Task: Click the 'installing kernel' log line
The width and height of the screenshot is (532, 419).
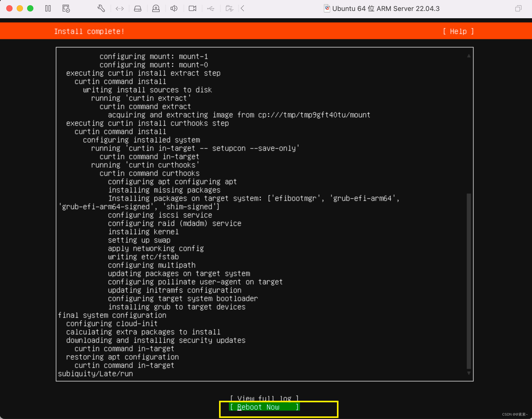Action: (143, 232)
